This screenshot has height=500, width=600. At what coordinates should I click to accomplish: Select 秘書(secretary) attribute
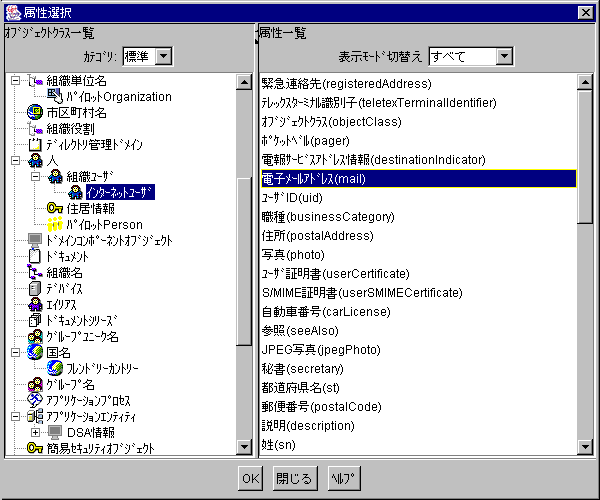(418, 369)
